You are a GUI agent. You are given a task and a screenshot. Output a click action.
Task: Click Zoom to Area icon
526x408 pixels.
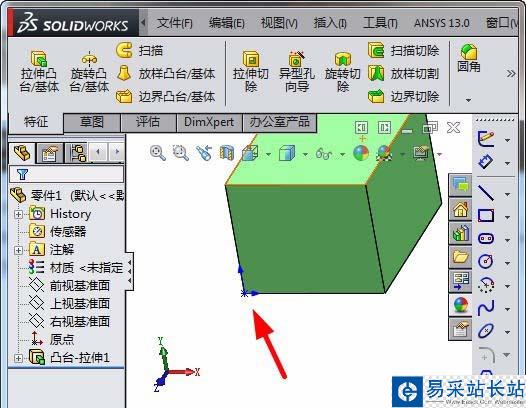click(x=180, y=153)
